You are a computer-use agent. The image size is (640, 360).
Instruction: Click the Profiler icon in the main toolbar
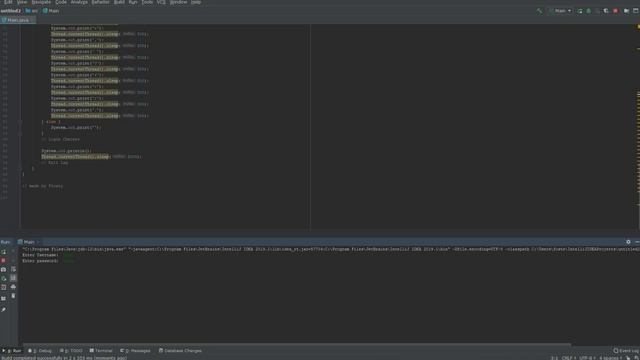coord(606,11)
